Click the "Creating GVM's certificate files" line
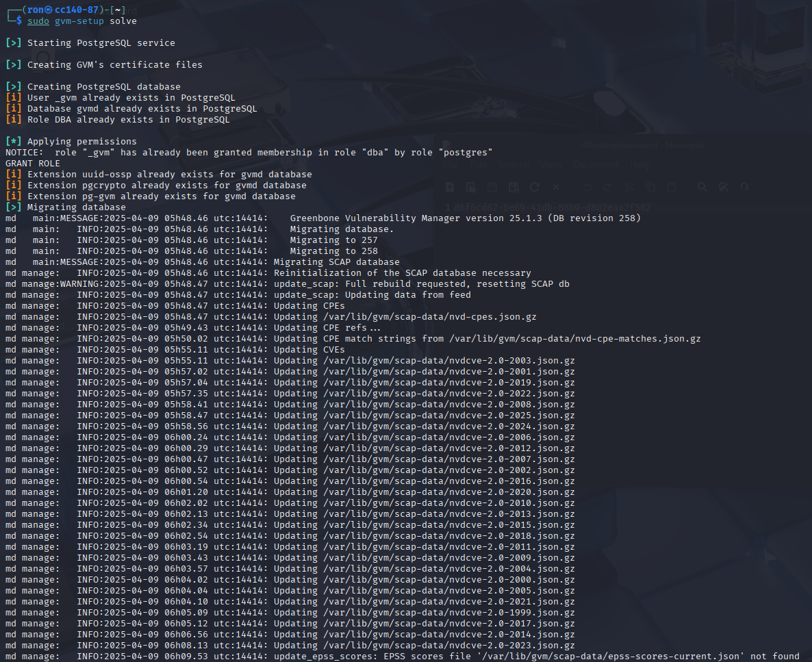The height and width of the screenshot is (662, 812). [x=104, y=65]
